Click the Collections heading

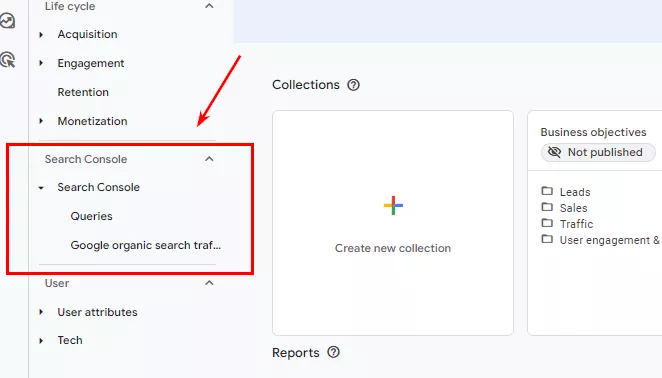(306, 85)
